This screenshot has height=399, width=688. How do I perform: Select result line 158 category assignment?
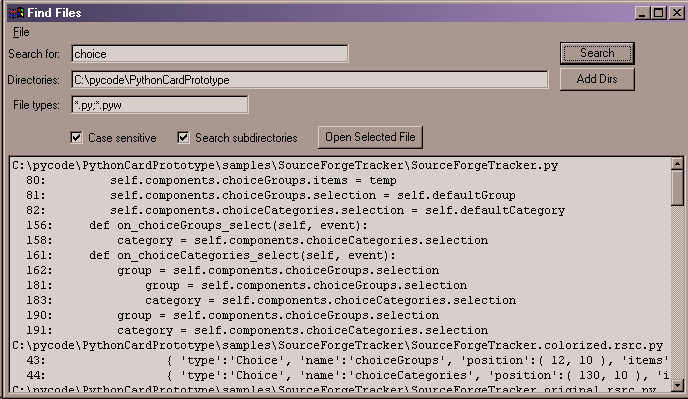257,241
